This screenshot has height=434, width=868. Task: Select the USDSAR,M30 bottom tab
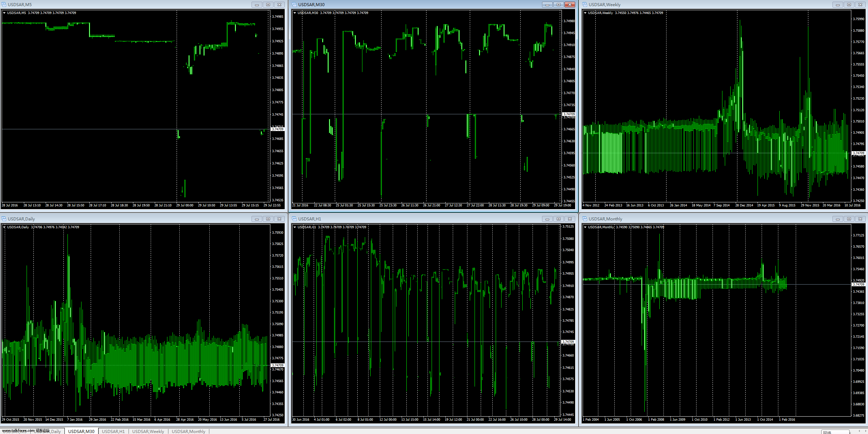point(81,431)
